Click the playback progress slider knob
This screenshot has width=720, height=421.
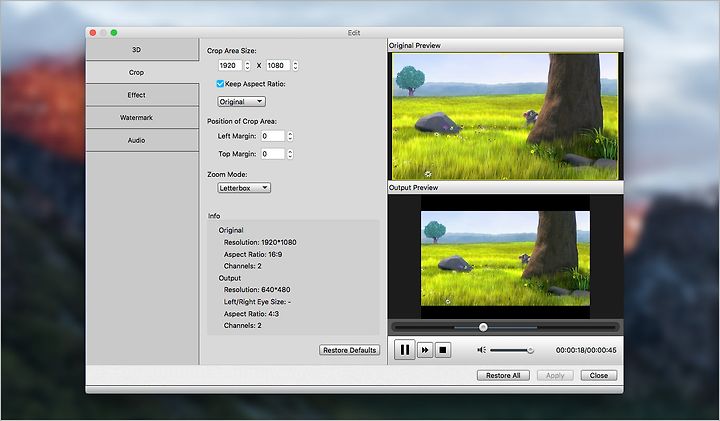tap(483, 327)
